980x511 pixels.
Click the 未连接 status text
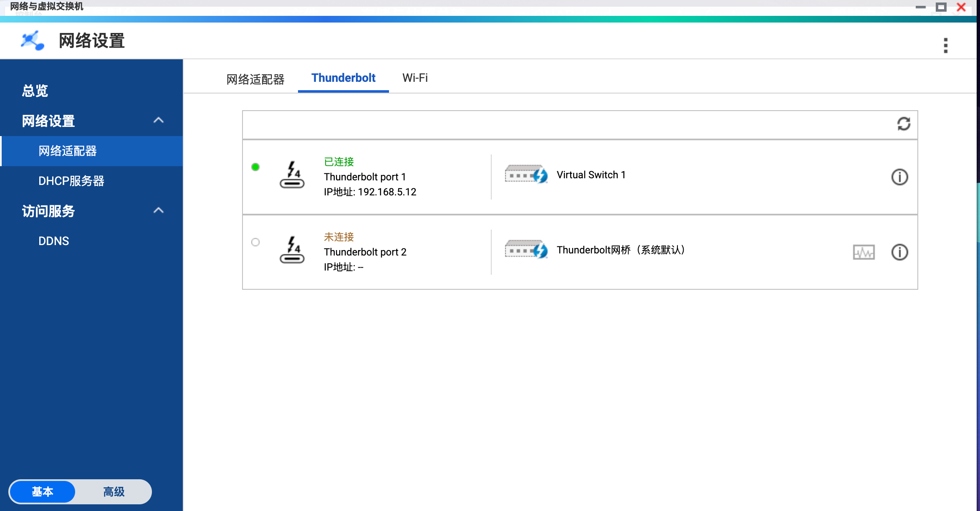click(339, 237)
